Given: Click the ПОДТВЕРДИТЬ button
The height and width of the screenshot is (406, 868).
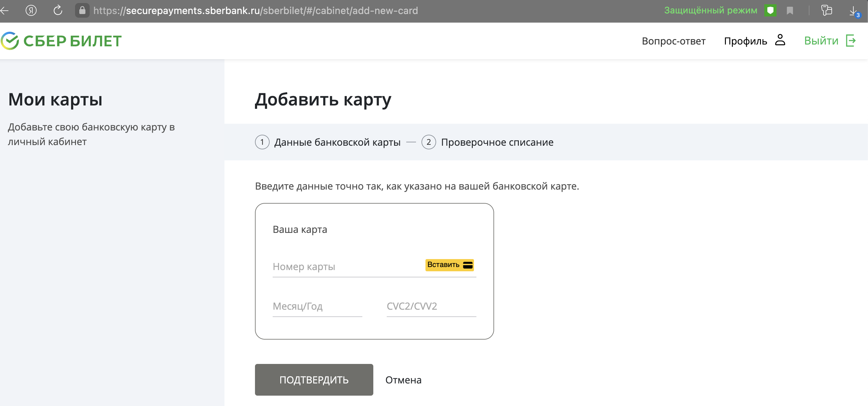Looking at the screenshot, I should click(314, 380).
